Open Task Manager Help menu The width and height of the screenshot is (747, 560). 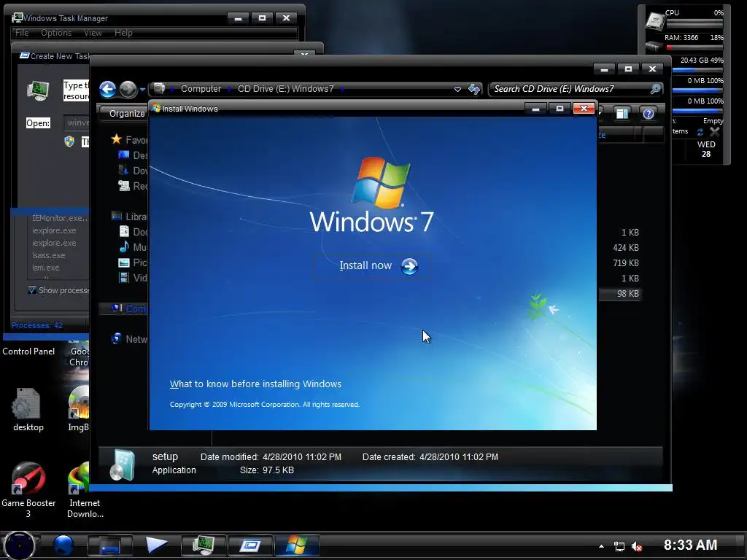coord(123,33)
